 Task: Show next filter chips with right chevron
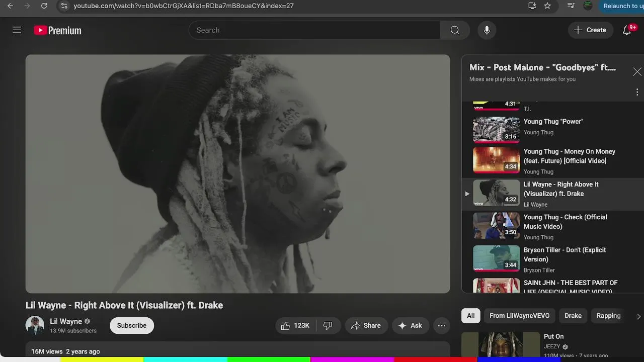tap(638, 316)
